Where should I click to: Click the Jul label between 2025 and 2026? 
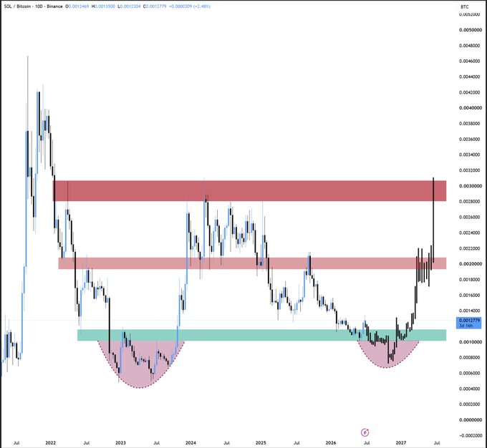click(296, 443)
